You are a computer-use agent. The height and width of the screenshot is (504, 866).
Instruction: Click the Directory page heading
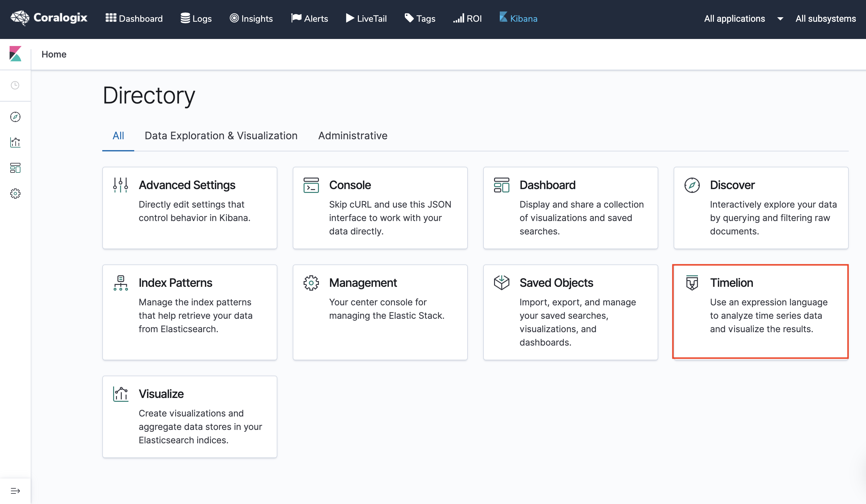coord(149,95)
